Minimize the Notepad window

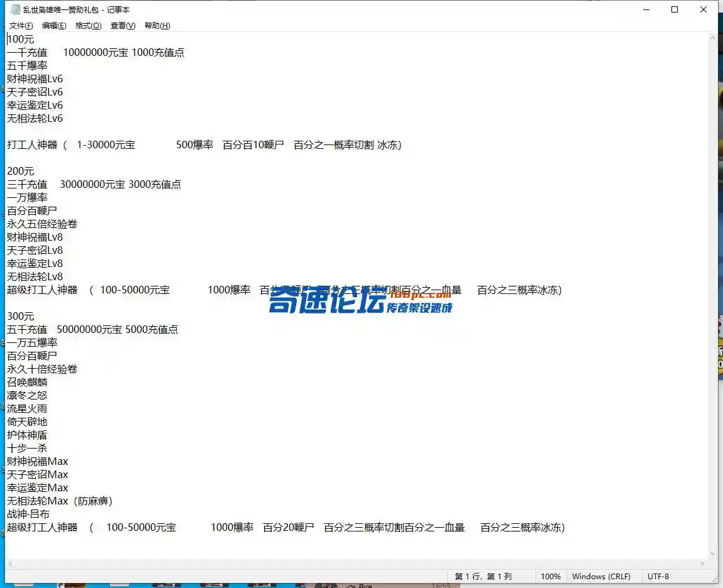[646, 9]
